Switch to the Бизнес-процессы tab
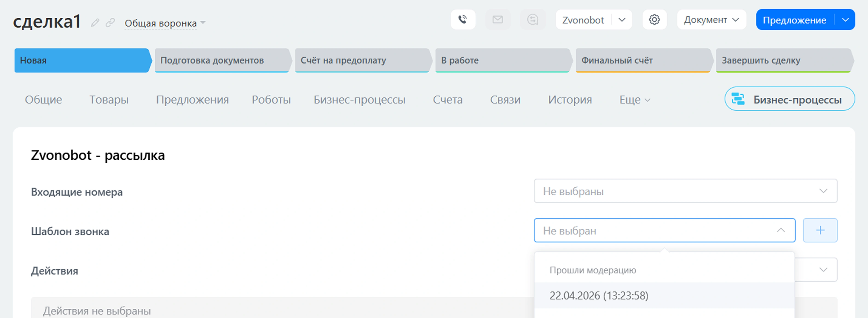Viewport: 868px width, 318px height. point(359,100)
